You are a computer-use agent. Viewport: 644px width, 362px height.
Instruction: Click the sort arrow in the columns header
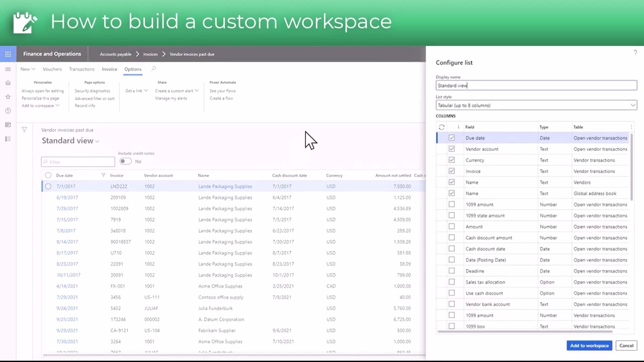tap(458, 127)
